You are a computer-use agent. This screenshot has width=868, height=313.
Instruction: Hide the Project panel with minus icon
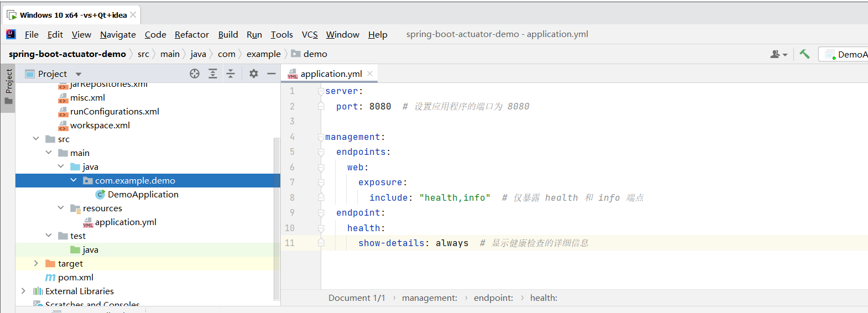point(271,74)
